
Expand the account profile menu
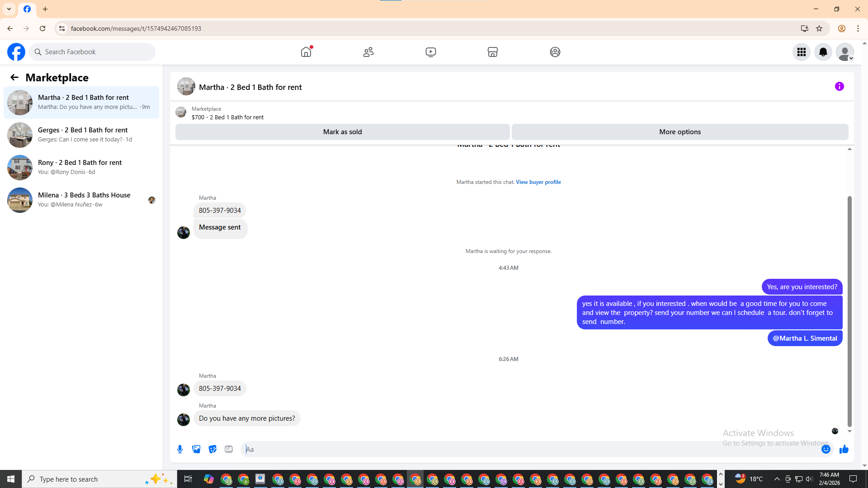(844, 52)
